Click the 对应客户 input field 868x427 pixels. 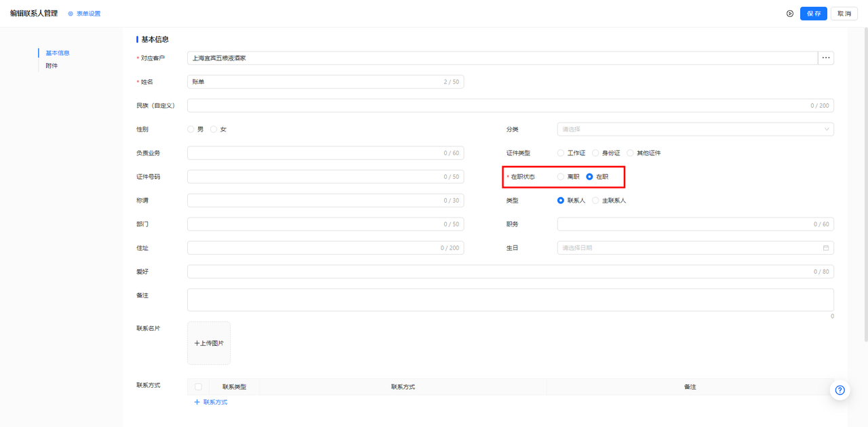[x=502, y=58]
